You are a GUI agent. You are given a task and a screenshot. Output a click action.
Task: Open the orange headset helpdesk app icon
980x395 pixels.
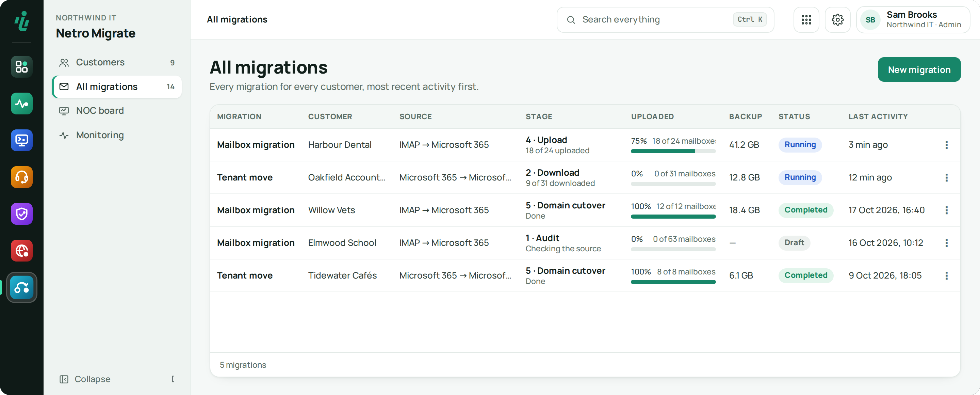(x=22, y=177)
